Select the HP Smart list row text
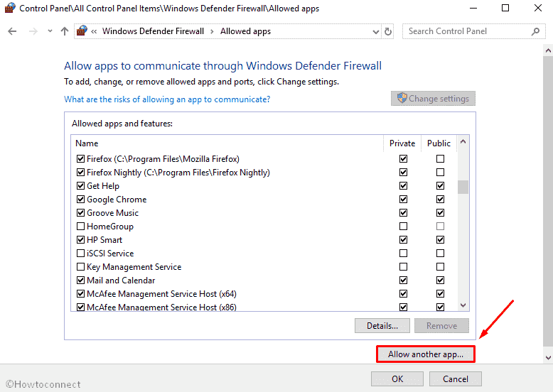Screen dimensions: 553x392 [x=104, y=240]
